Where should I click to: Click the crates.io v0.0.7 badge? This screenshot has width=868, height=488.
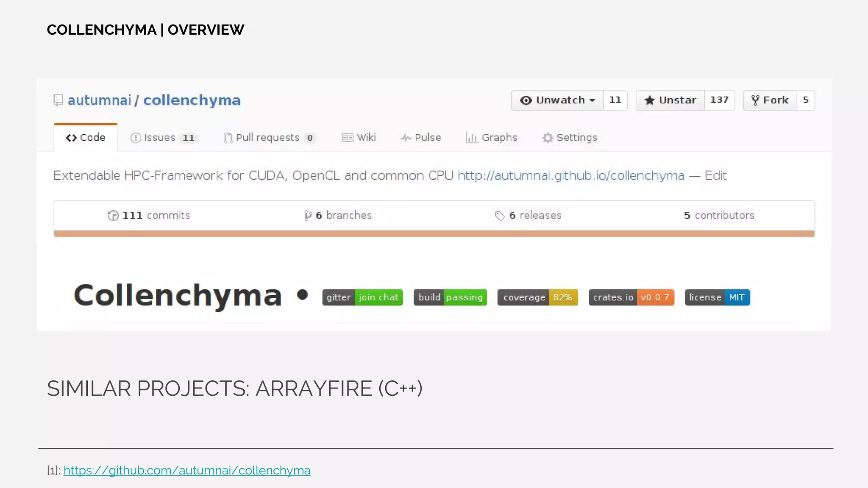pos(631,297)
